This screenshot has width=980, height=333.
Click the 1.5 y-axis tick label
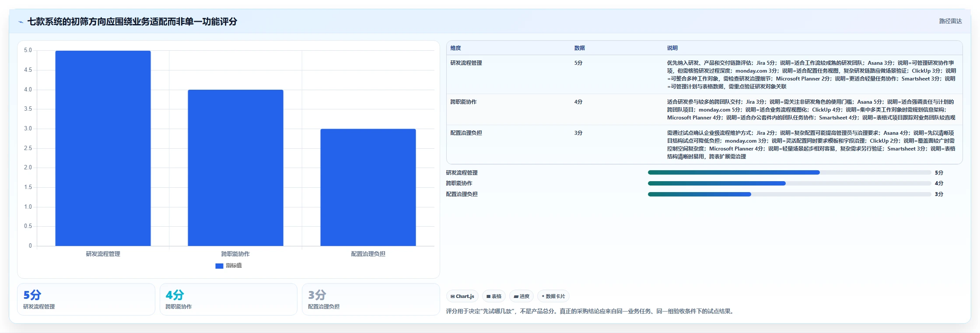tap(28, 187)
